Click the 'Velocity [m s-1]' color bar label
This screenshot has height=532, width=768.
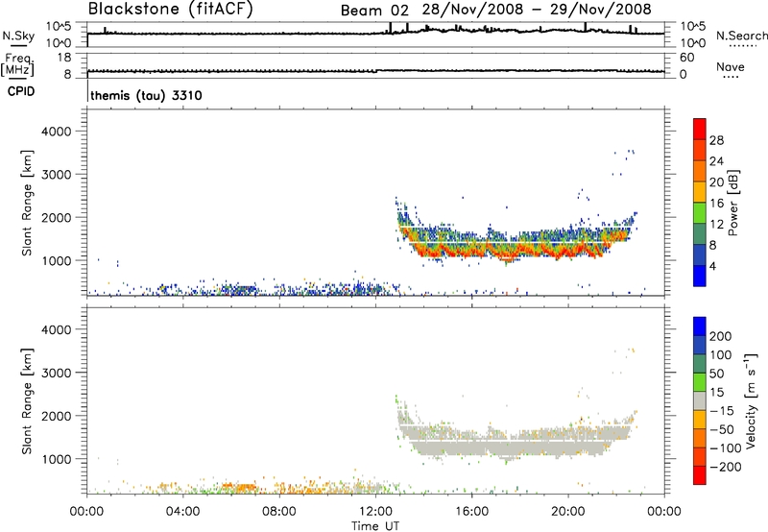(x=751, y=400)
